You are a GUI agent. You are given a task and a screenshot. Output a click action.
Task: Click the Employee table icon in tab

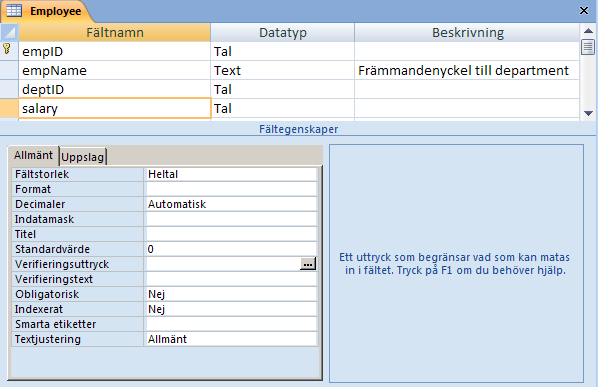(14, 10)
